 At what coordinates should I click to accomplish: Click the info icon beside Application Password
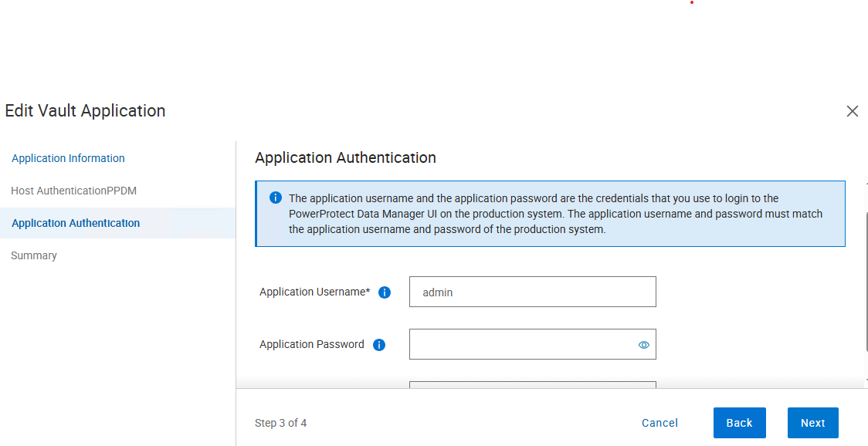point(379,345)
